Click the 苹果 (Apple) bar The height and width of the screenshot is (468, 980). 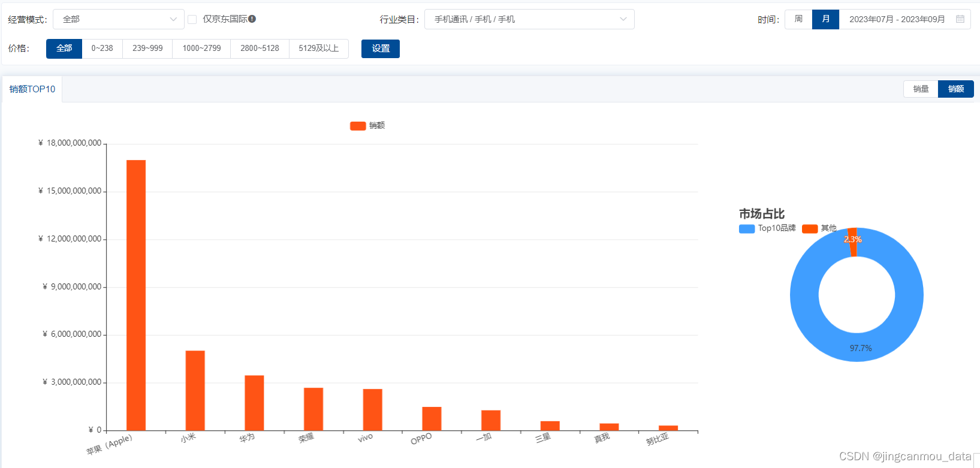[x=136, y=295]
